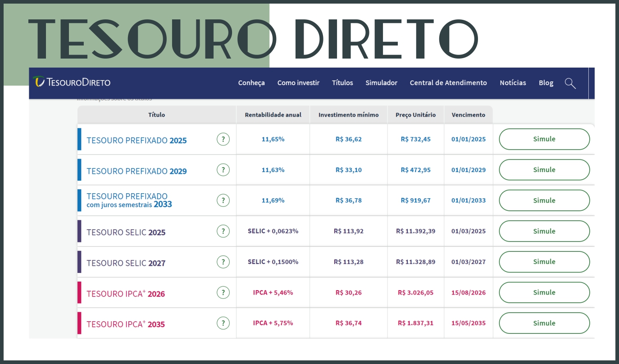This screenshot has height=364, width=619.
Task: Simulate Tesouro IPCA+ 2035
Action: [544, 323]
